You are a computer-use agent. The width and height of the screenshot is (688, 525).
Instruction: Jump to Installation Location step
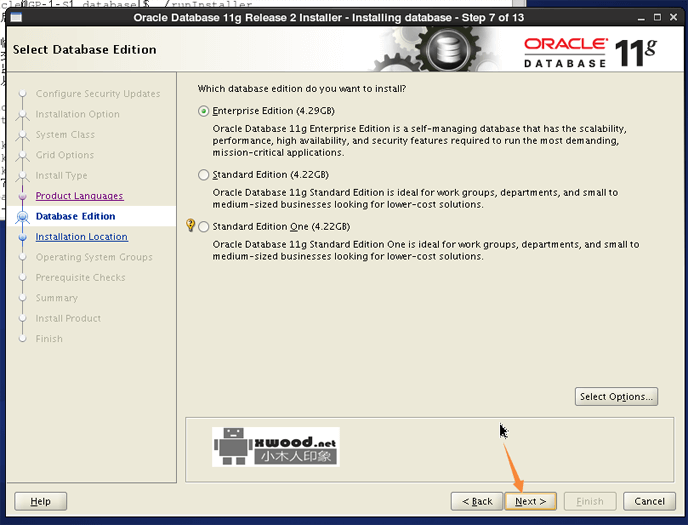point(81,237)
